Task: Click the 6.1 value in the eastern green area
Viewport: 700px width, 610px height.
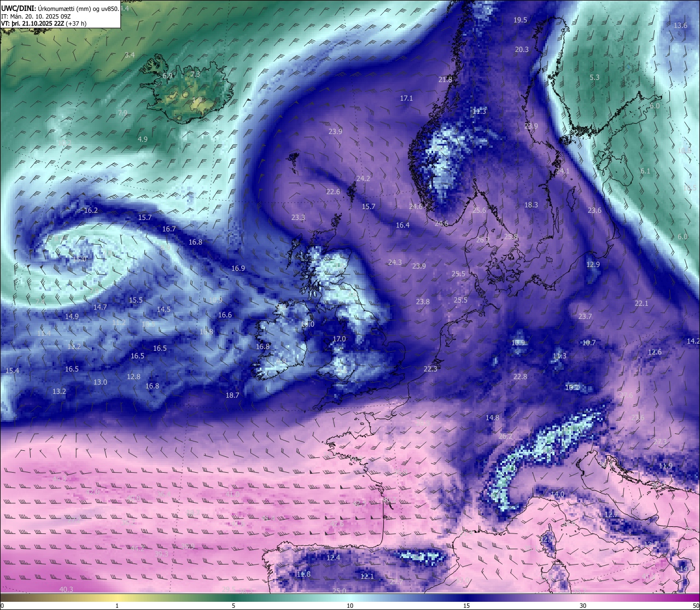Action: click(x=645, y=171)
